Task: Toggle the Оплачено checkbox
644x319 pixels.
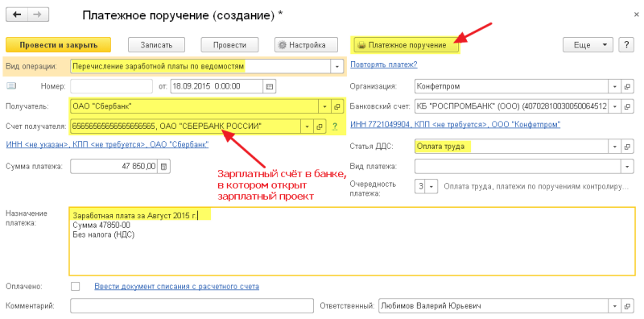Action: [75, 286]
